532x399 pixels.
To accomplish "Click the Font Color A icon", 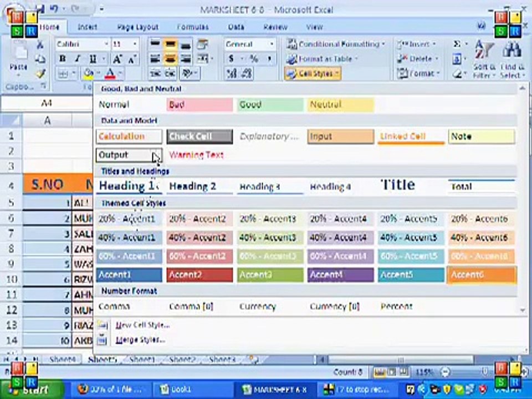I will pyautogui.click(x=110, y=73).
